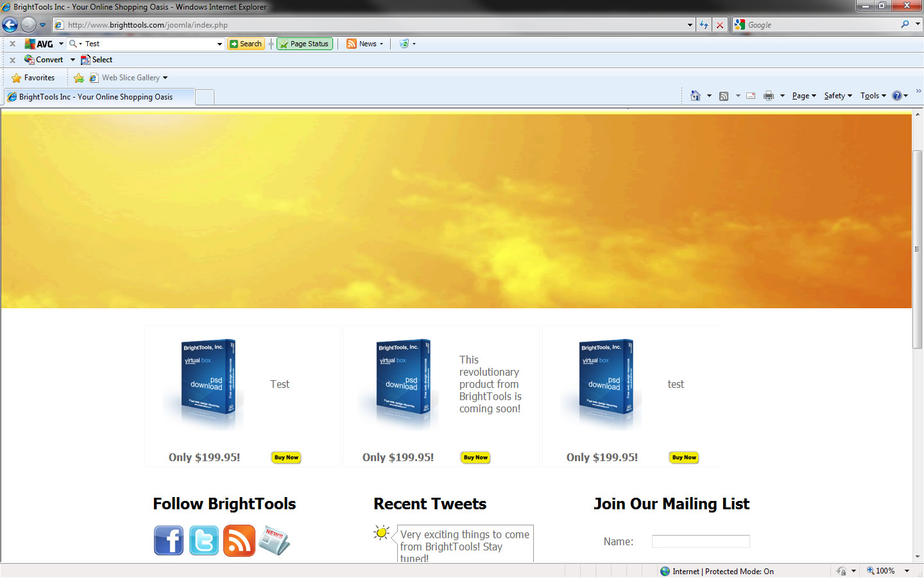Open the AVG logo dropdown arrow
The image size is (924, 578).
coord(61,44)
